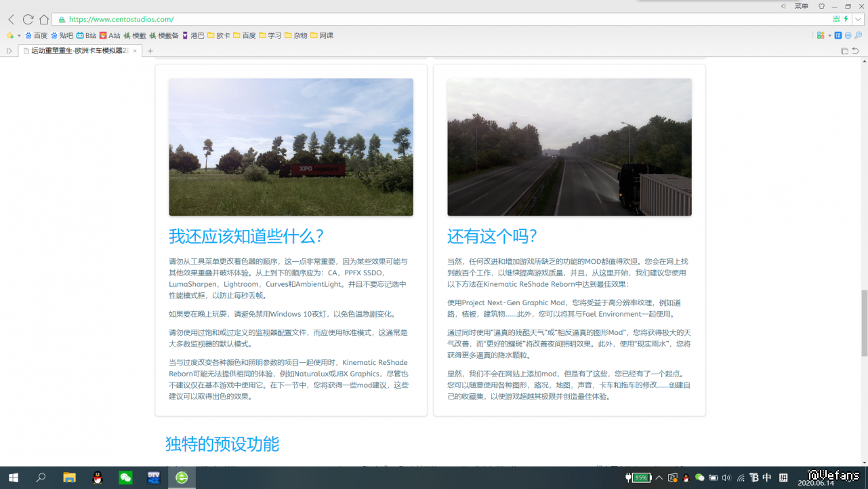Click the browser back arrow
The width and height of the screenshot is (868, 489).
[x=11, y=20]
